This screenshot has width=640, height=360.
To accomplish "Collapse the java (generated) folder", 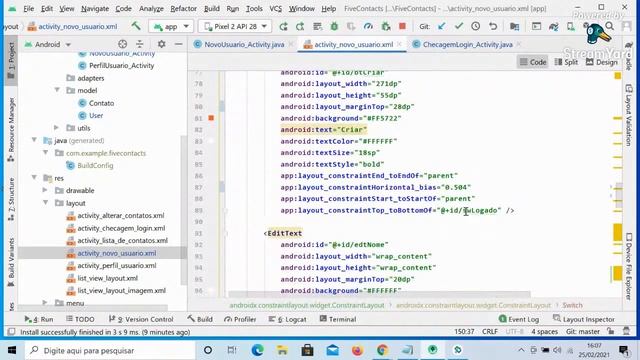I will 34,140.
